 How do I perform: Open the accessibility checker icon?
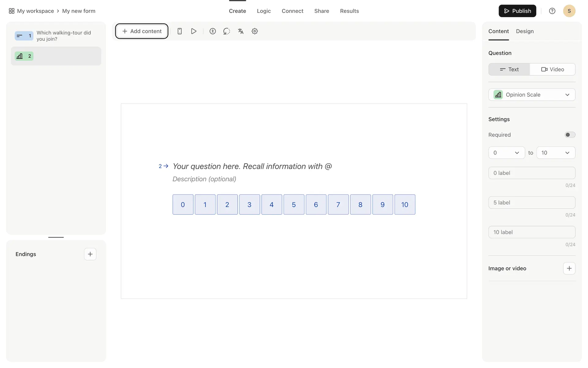click(213, 31)
